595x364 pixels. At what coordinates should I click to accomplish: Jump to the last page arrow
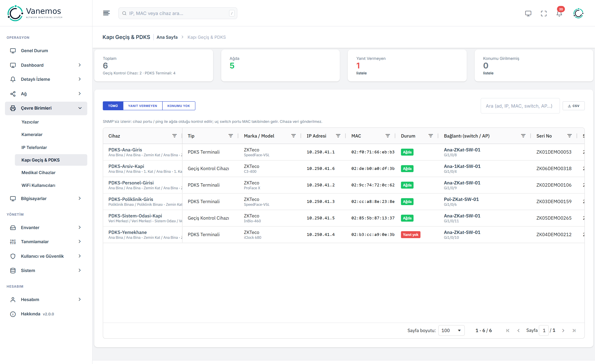point(574,331)
